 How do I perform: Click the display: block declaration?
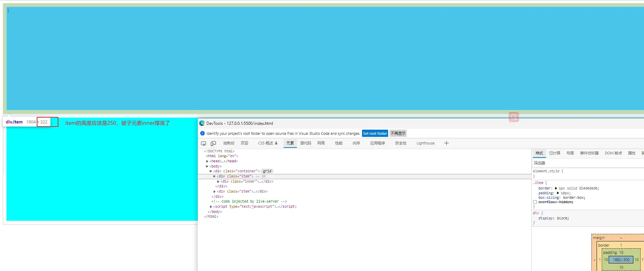point(554,218)
